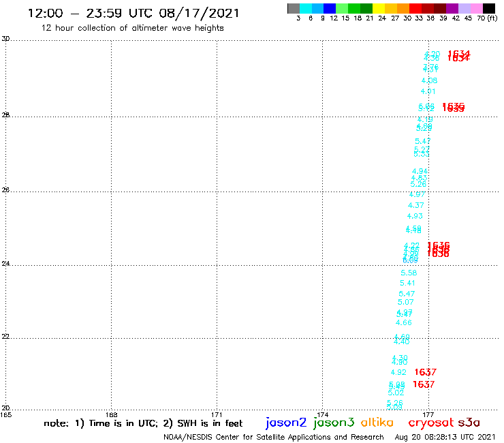Select the cryosat satellite legend label
The width and height of the screenshot is (504, 443).
pyautogui.click(x=430, y=423)
